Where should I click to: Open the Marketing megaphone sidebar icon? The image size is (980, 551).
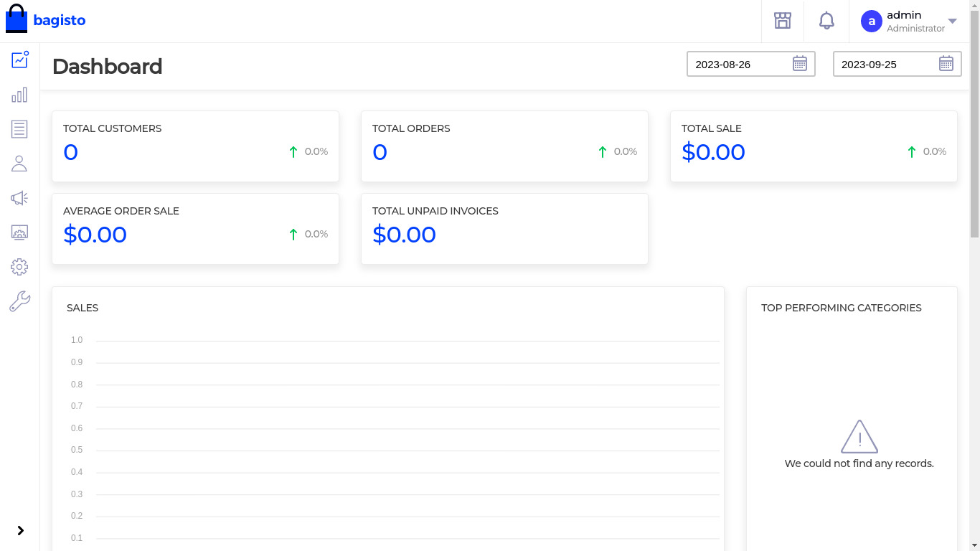(19, 198)
